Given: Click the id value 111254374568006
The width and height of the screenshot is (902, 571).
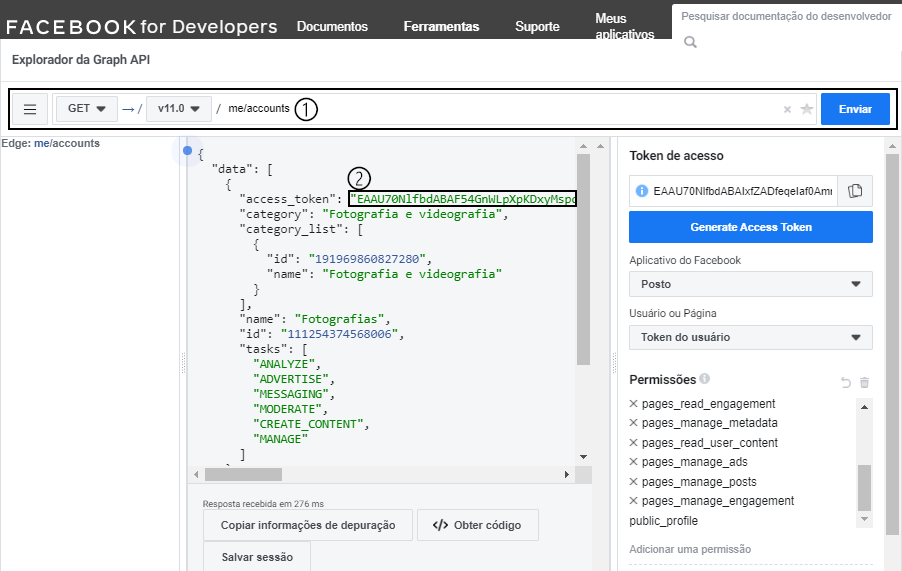Looking at the screenshot, I should tap(339, 334).
